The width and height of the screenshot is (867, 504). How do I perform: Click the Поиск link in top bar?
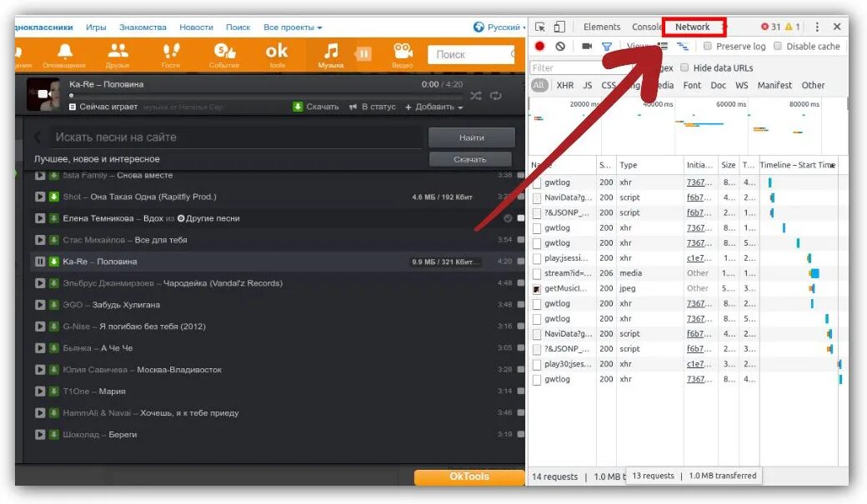pyautogui.click(x=238, y=27)
